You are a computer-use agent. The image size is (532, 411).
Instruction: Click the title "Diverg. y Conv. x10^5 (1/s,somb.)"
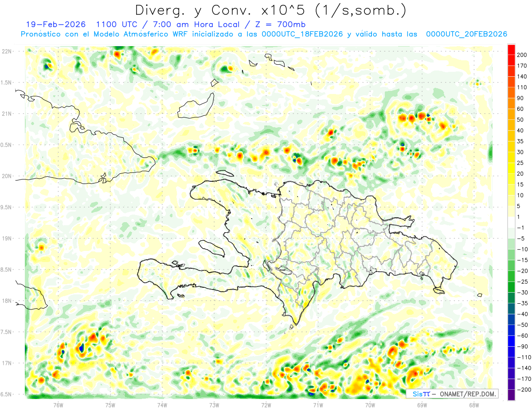pos(270,10)
